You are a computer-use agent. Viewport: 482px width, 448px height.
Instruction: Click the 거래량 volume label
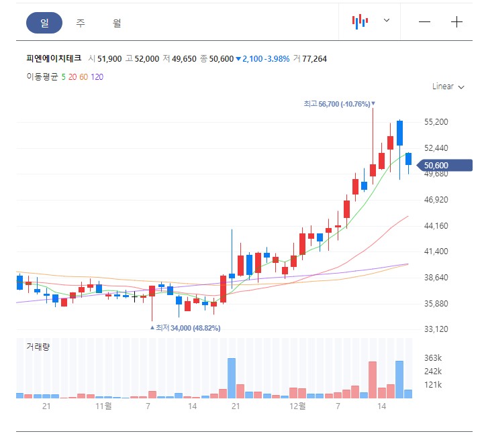tap(38, 347)
